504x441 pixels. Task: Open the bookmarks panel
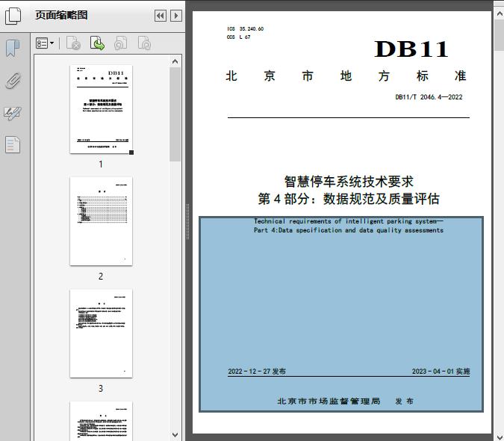point(13,49)
